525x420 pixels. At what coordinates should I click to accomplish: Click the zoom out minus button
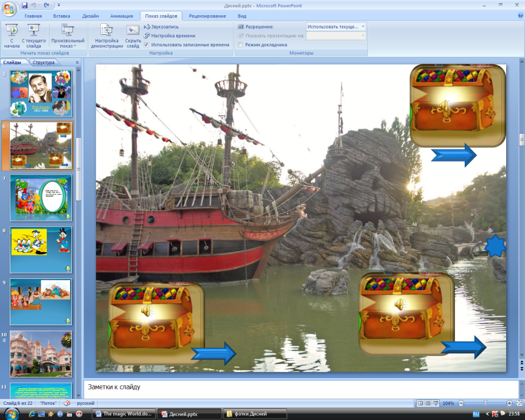[461, 403]
